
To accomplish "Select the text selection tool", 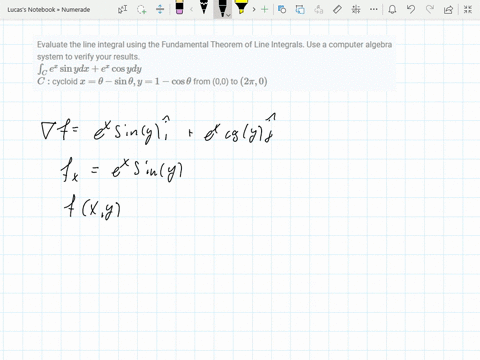I will [x=123, y=9].
